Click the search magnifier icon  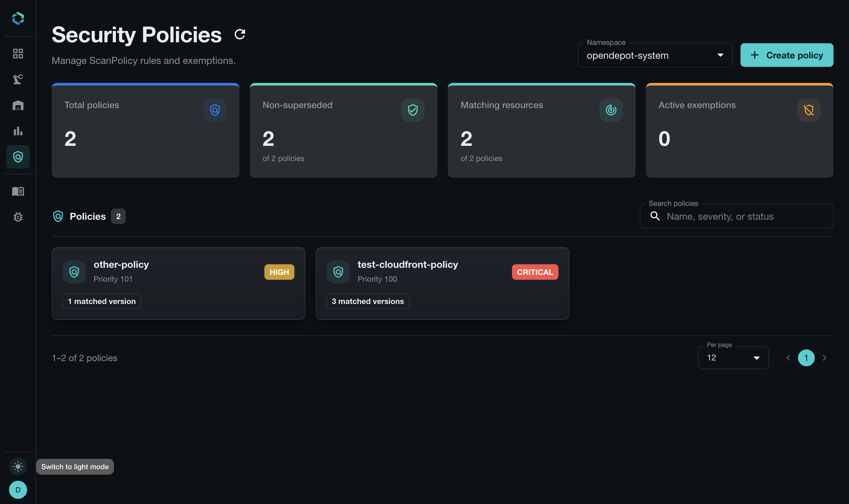pyautogui.click(x=655, y=216)
